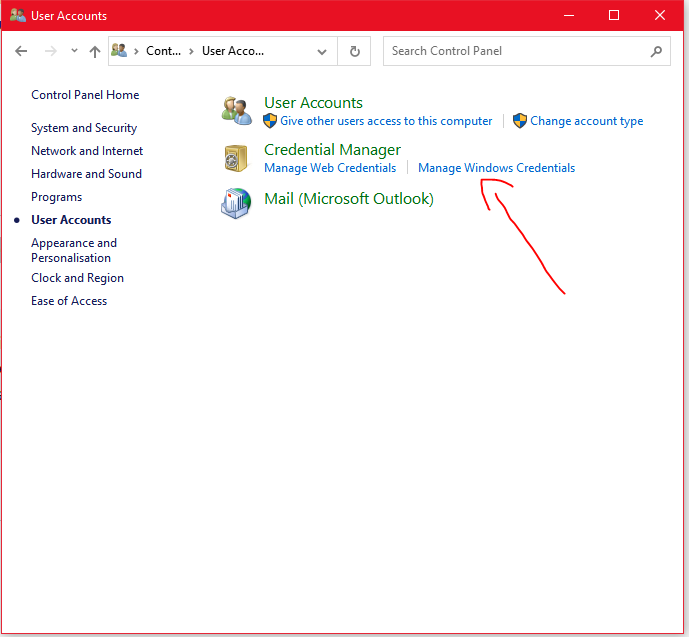689x637 pixels.
Task: Focus the Search Control Panel field
Action: coord(515,51)
